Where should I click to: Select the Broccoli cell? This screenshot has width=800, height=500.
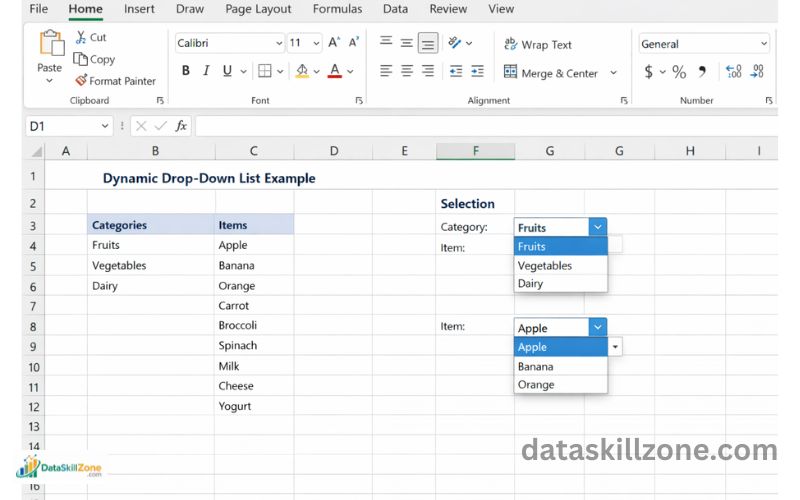tap(254, 326)
